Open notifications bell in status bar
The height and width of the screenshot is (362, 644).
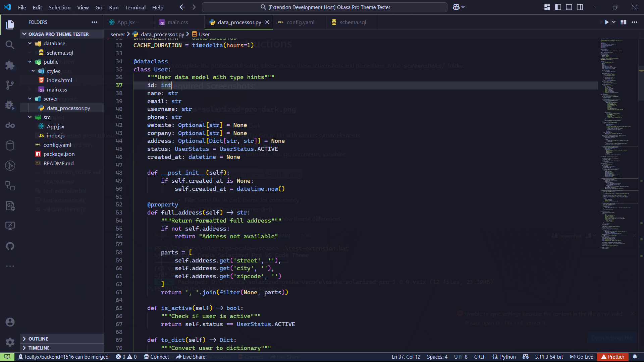coord(635,357)
